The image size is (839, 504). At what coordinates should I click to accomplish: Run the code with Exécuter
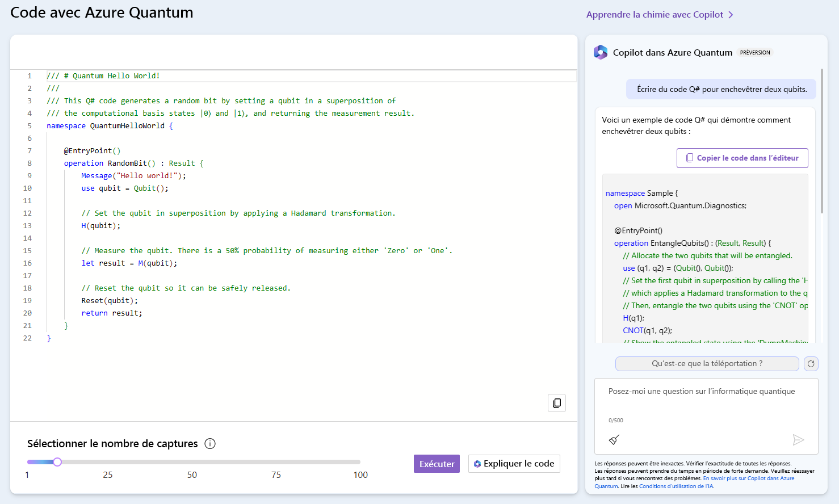click(437, 464)
